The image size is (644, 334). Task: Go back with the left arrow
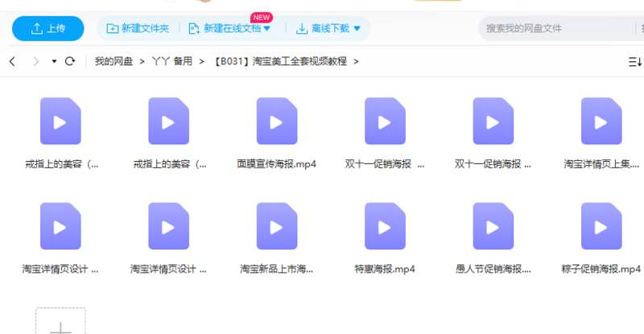tap(13, 61)
